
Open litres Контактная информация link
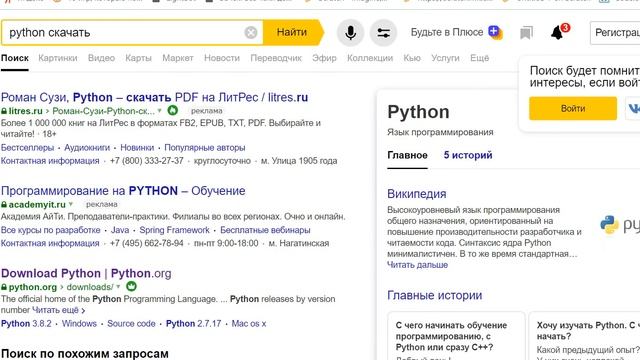click(50, 161)
